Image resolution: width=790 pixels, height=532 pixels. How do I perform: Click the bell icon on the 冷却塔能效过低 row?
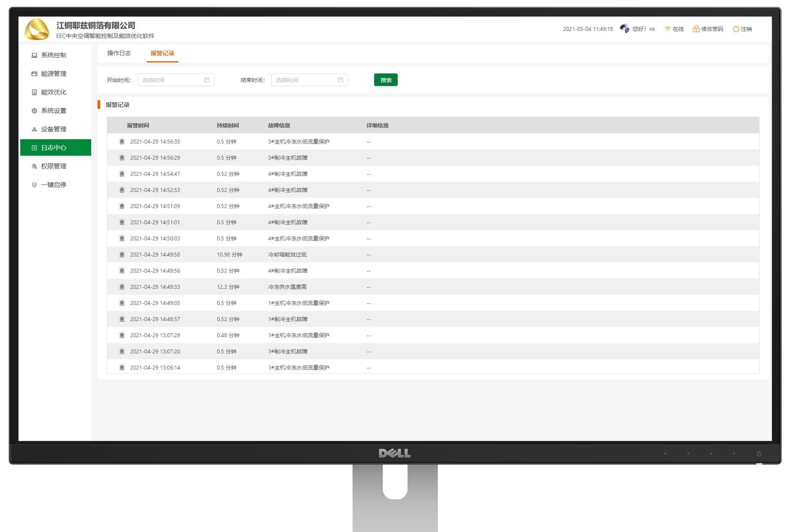coord(122,255)
